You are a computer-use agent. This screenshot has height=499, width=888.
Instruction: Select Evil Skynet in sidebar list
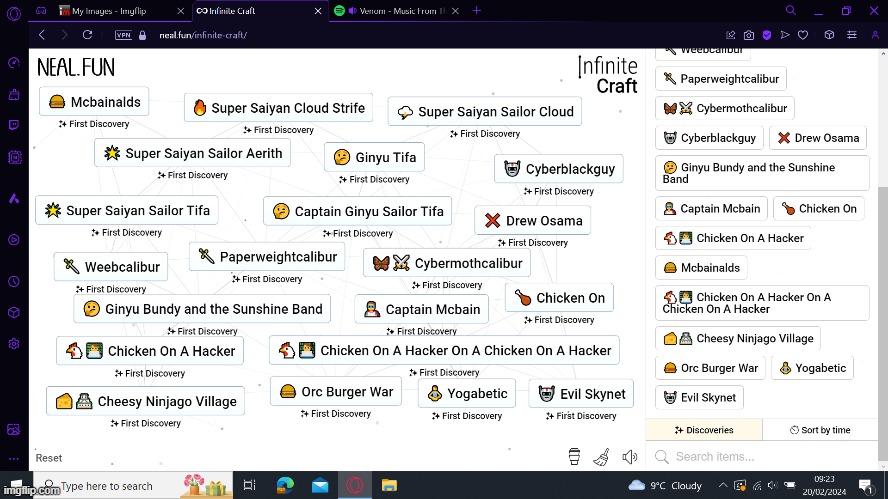point(699,397)
